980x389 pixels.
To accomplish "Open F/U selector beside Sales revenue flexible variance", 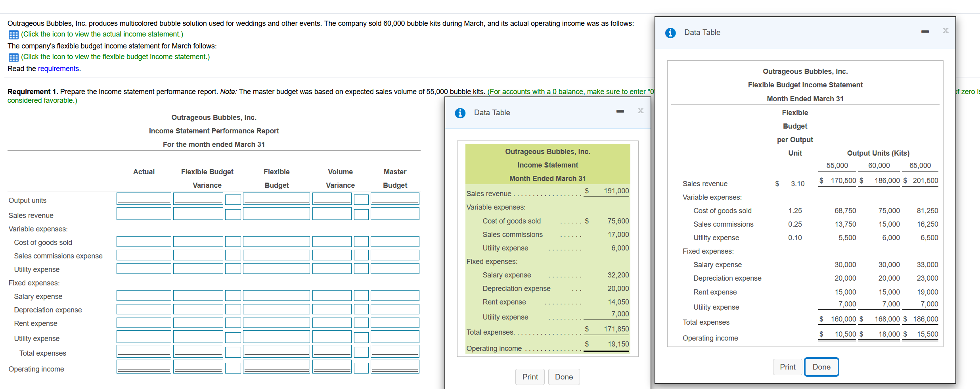I will coord(233,214).
